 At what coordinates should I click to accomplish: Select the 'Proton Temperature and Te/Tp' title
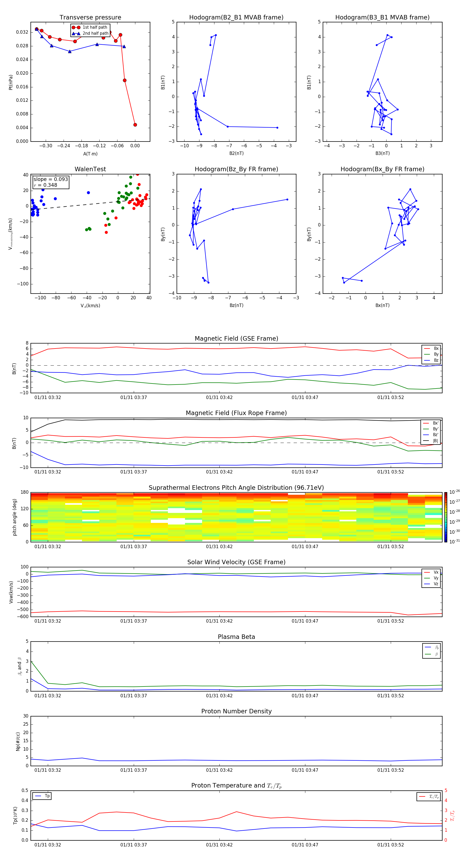coord(236,786)
